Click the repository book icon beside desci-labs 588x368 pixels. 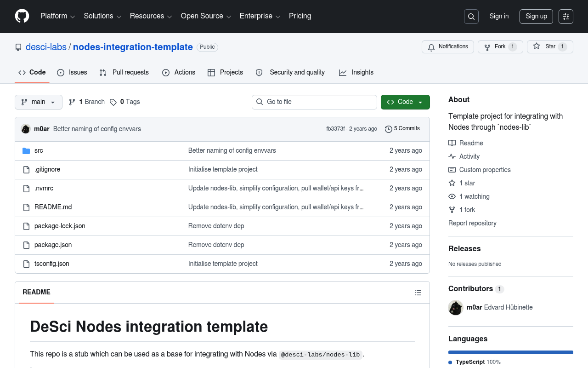tap(18, 47)
